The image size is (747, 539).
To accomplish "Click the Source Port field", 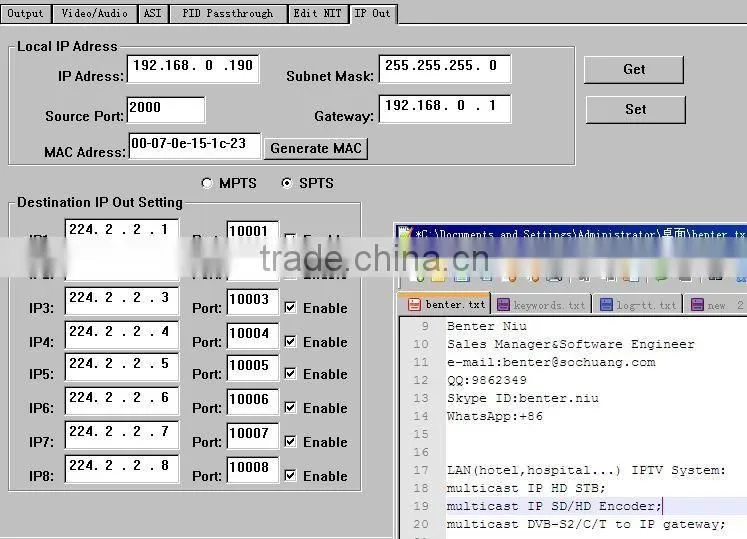I will coord(166,110).
